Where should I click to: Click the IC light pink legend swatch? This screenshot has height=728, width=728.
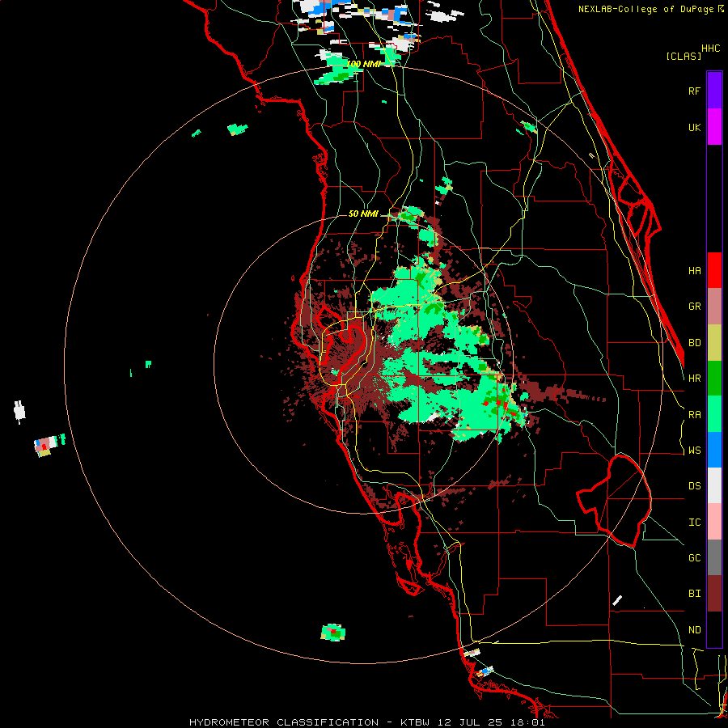[714, 522]
